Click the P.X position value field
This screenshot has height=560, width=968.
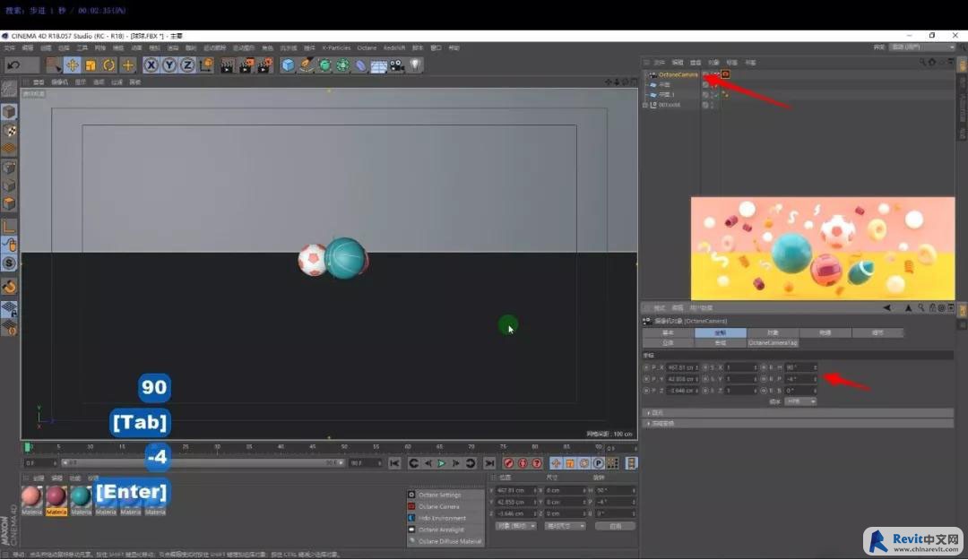(x=683, y=367)
